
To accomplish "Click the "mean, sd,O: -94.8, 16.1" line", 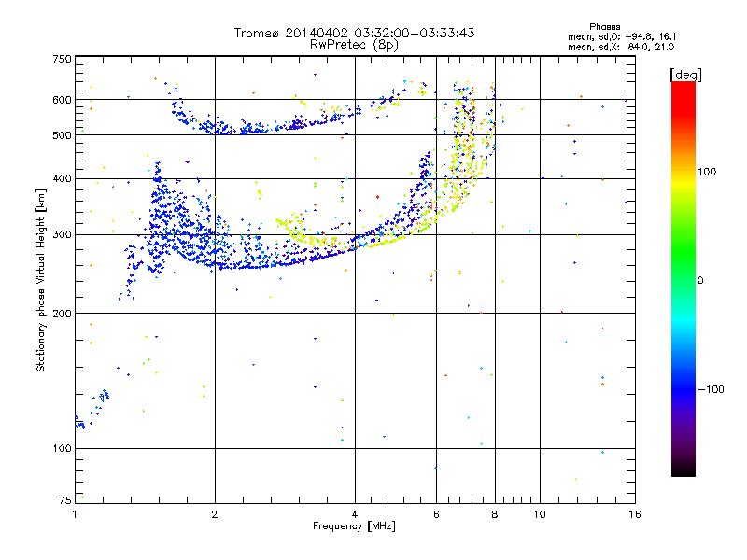I will 622,36.
